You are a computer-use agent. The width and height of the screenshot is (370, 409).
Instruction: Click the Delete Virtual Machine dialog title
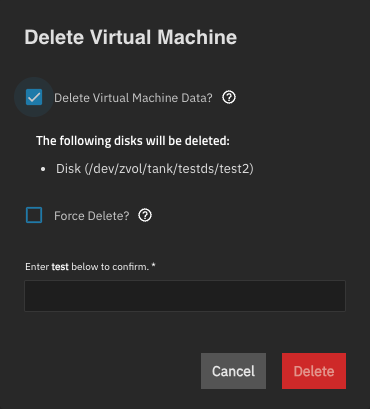(x=131, y=37)
